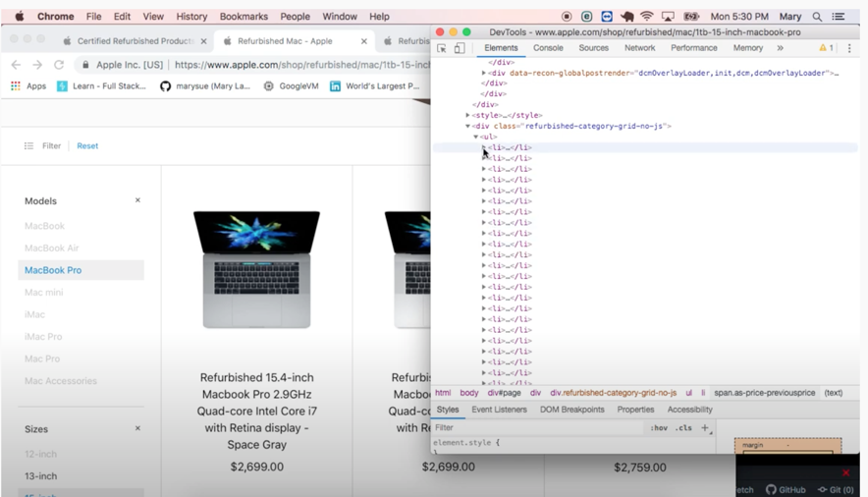The height and width of the screenshot is (497, 868).
Task: Click the box model margin diagram
Action: [787, 446]
